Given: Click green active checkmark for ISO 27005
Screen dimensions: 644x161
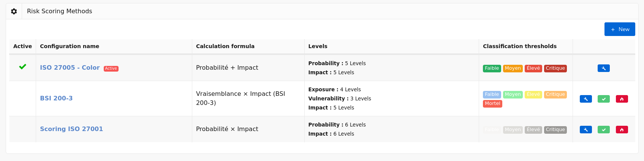Looking at the screenshot, I should click(23, 67).
